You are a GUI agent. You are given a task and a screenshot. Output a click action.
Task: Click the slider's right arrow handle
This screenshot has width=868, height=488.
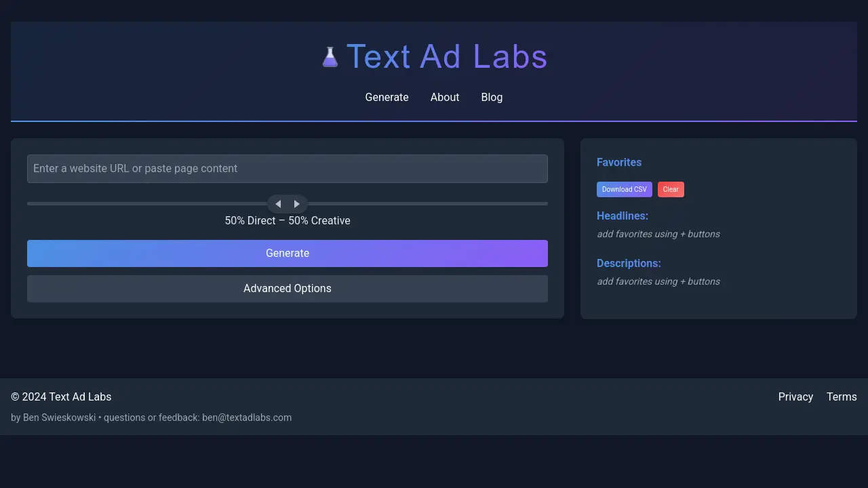click(x=297, y=204)
